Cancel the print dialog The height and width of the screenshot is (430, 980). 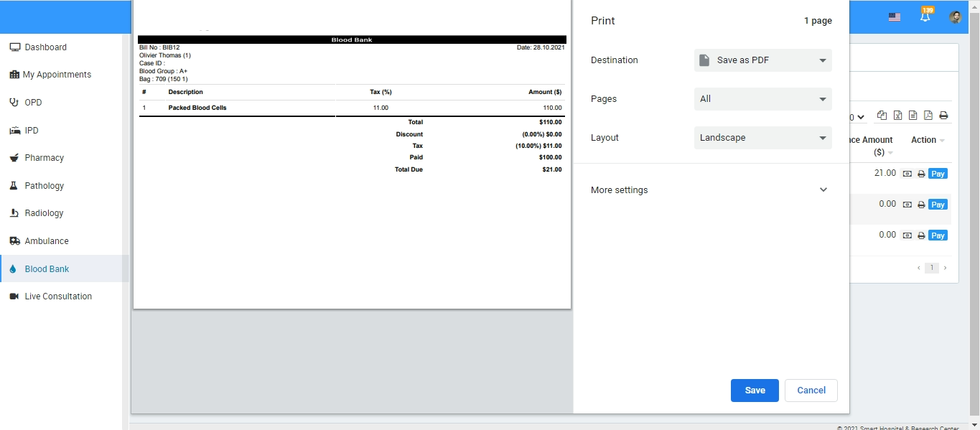811,391
